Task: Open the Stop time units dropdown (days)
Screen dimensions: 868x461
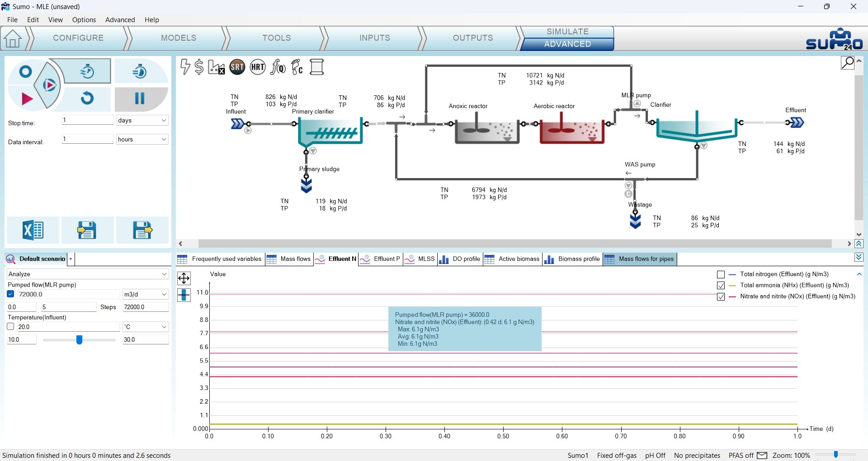Action: (142, 120)
